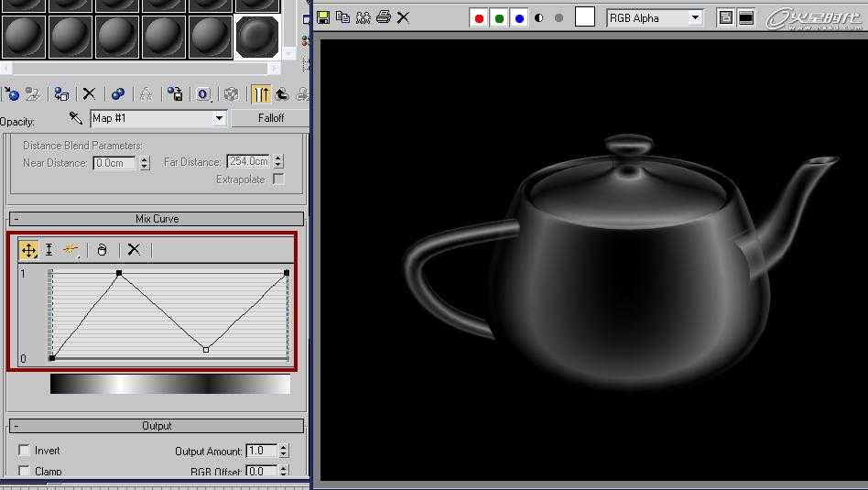Toggle the monochrome display button

(559, 18)
